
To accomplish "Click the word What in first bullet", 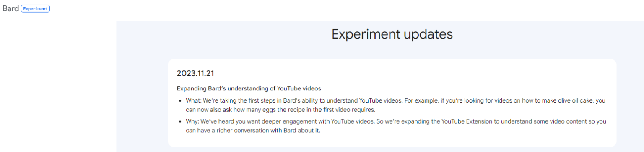I will coord(193,101).
